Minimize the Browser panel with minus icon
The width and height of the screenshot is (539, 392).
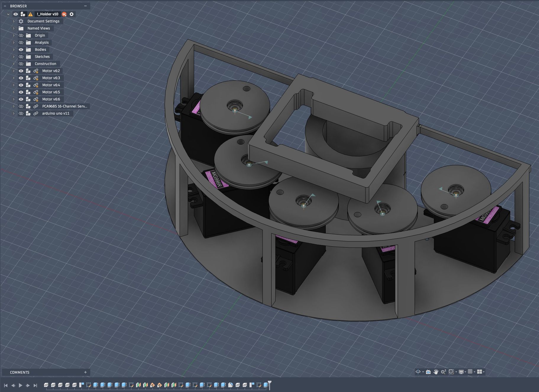pos(85,6)
